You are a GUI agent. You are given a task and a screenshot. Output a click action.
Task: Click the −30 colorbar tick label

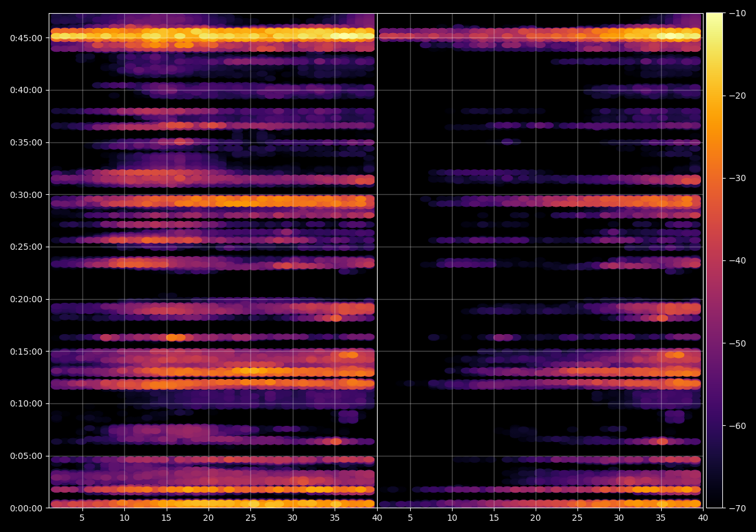pyautogui.click(x=737, y=178)
